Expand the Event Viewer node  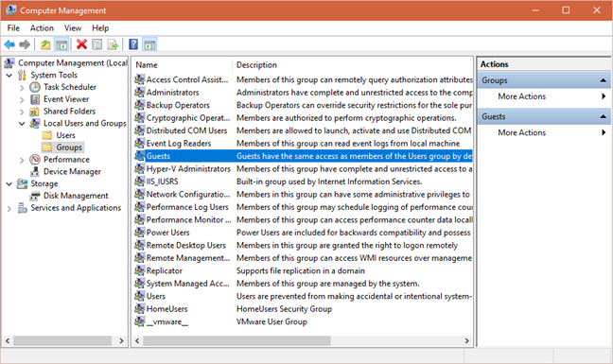(22, 99)
